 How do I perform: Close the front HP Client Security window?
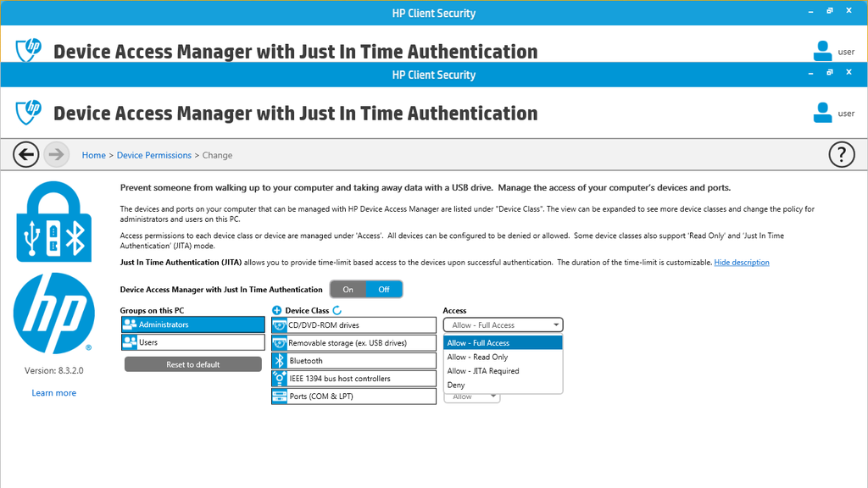pos(849,73)
